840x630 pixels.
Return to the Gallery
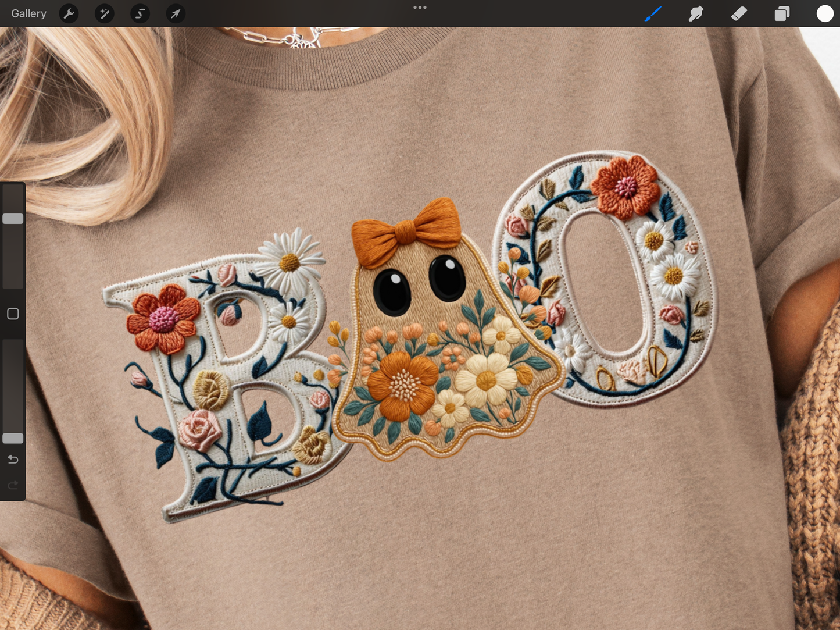coord(28,13)
